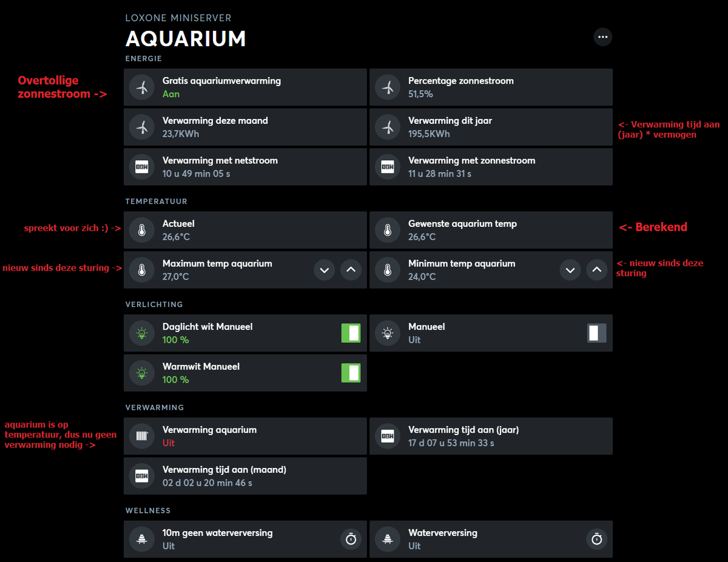Viewport: 728px width, 562px height.
Task: Click the counter icon for Verwarming met netstroom
Action: click(x=142, y=167)
